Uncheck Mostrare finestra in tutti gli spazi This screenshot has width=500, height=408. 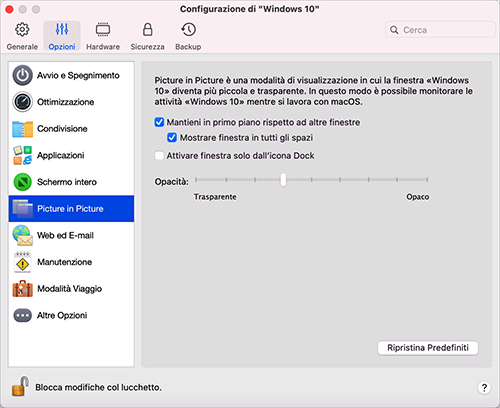pyautogui.click(x=172, y=137)
